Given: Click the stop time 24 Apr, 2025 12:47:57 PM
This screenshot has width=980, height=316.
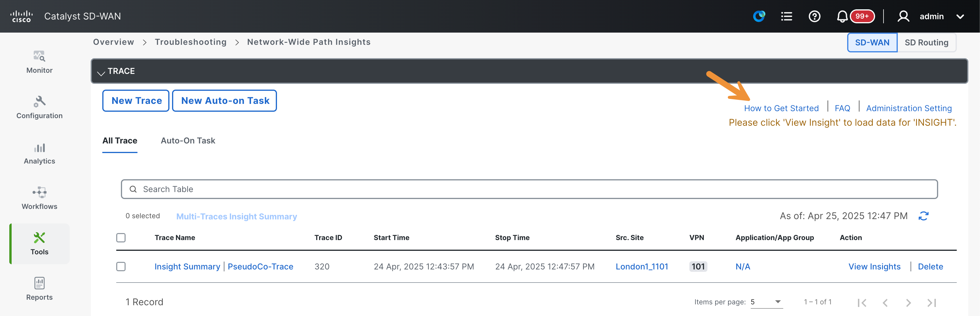Looking at the screenshot, I should point(544,267).
